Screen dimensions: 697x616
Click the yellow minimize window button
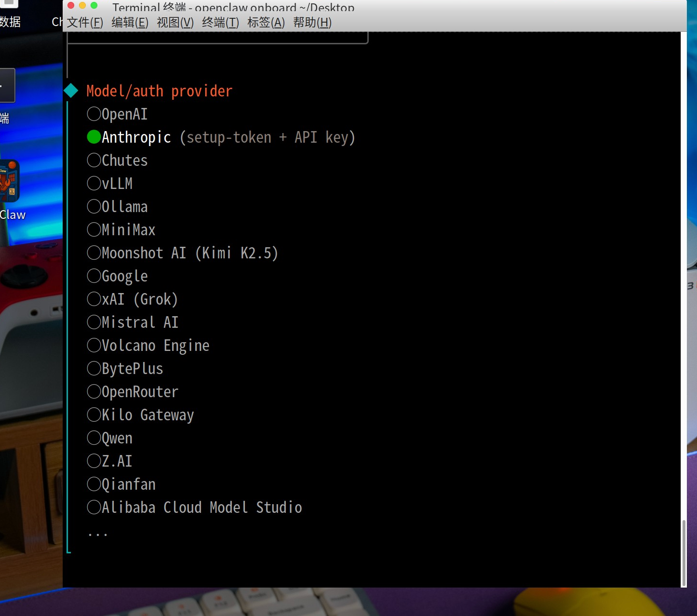[x=82, y=5]
